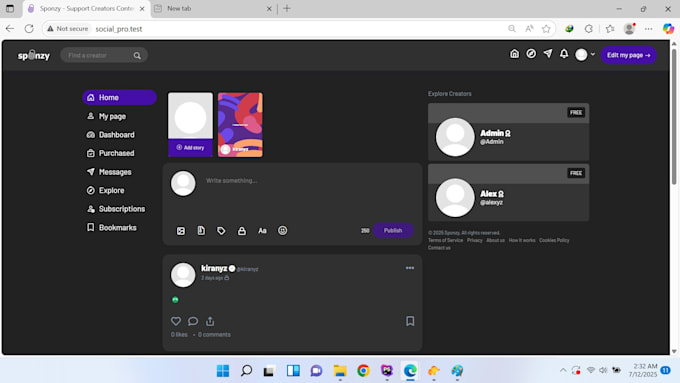Image resolution: width=680 pixels, height=383 pixels.
Task: Show hidden system tray icons chevron
Action: pyautogui.click(x=563, y=370)
